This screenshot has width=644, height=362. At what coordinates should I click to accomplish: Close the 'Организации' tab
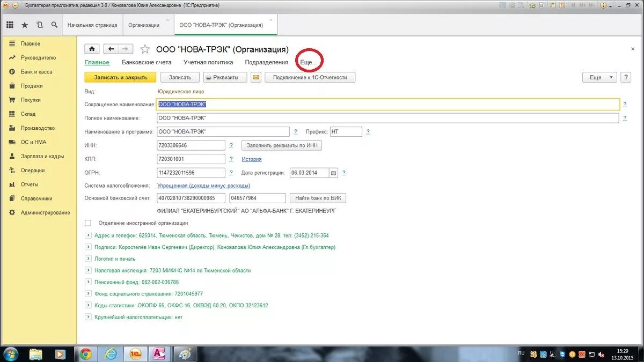(x=167, y=20)
